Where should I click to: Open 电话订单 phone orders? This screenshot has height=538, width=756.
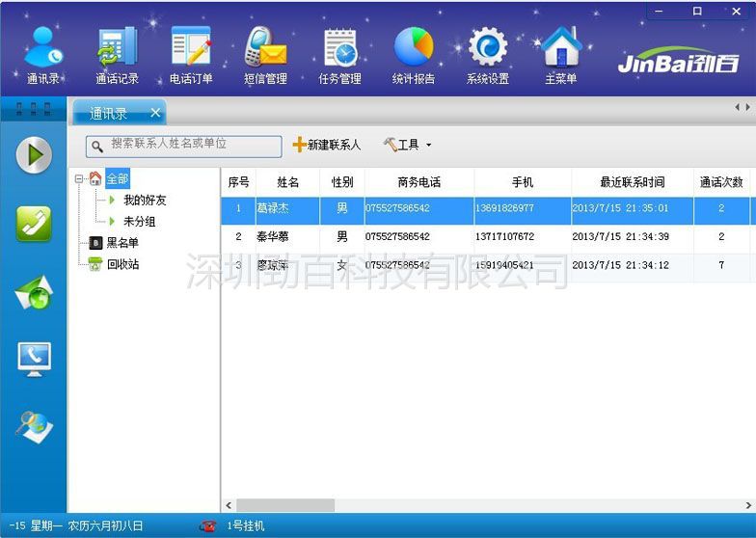pyautogui.click(x=191, y=56)
